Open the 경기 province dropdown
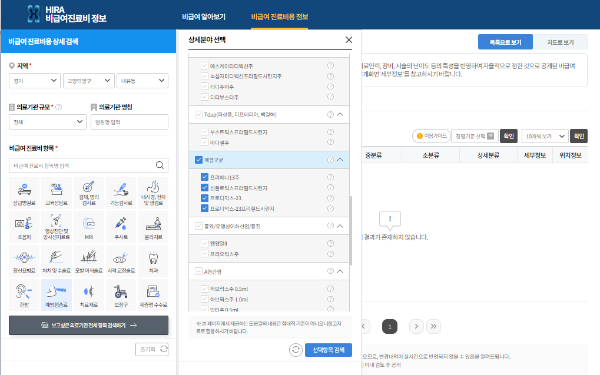 [x=34, y=81]
